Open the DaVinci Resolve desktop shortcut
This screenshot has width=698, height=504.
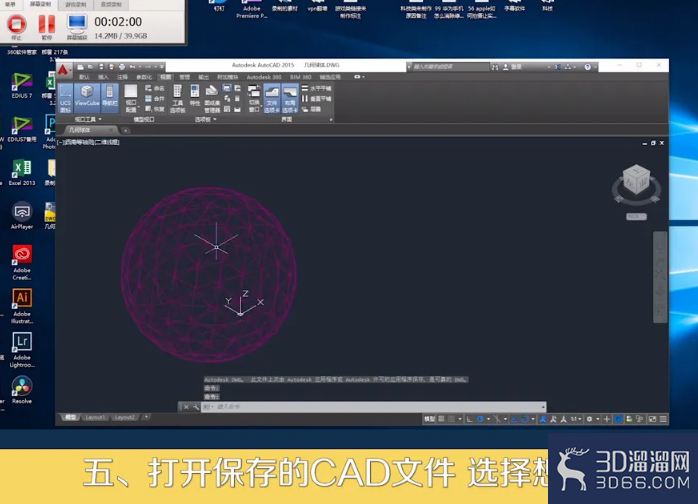tap(22, 390)
